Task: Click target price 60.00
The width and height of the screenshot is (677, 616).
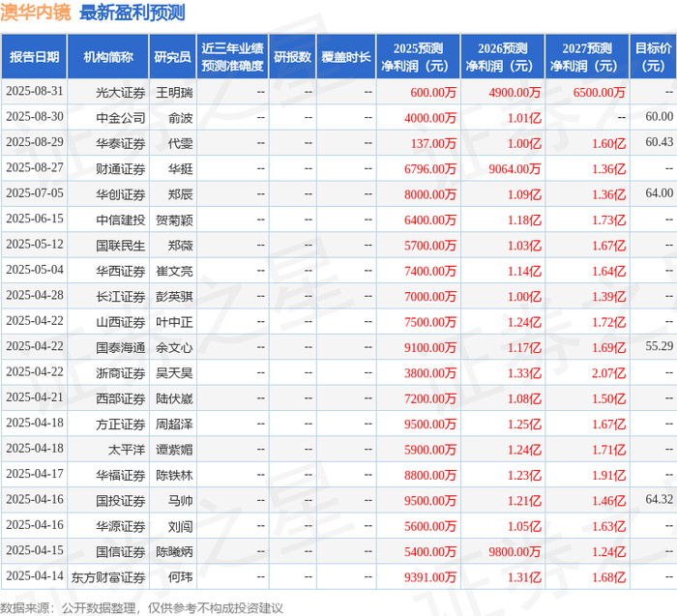Action: [x=660, y=117]
